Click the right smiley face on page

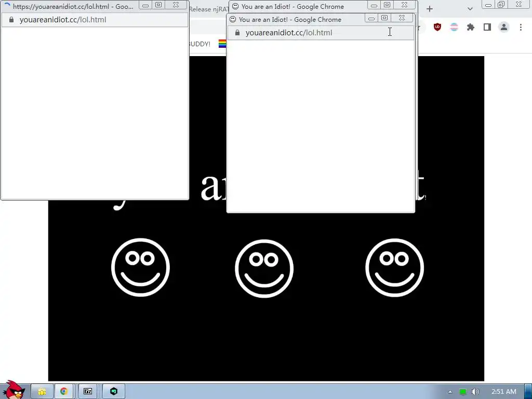coord(395,268)
